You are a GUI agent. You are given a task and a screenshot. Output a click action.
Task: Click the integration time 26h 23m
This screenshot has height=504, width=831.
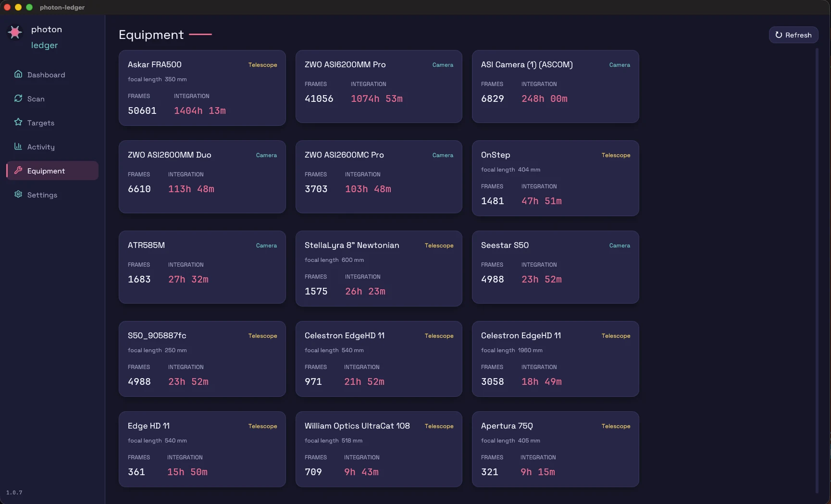pos(365,291)
